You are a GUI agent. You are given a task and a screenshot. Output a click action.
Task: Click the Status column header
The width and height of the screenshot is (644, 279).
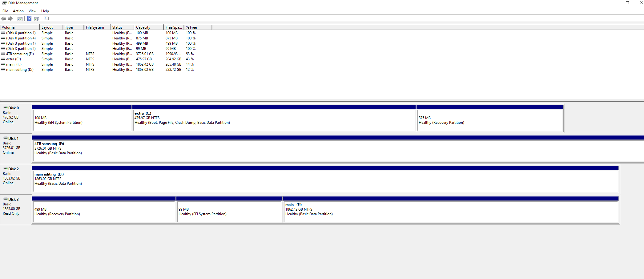click(x=122, y=27)
